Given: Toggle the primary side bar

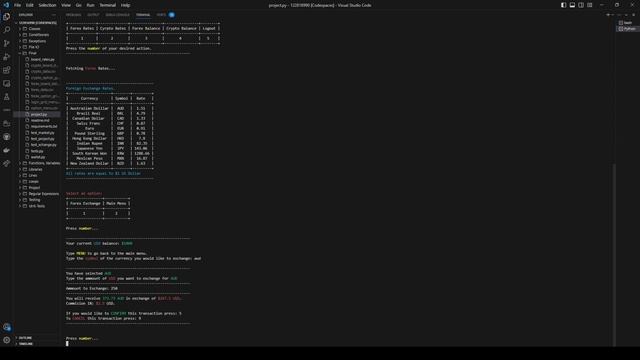Looking at the screenshot, I should tap(563, 5).
